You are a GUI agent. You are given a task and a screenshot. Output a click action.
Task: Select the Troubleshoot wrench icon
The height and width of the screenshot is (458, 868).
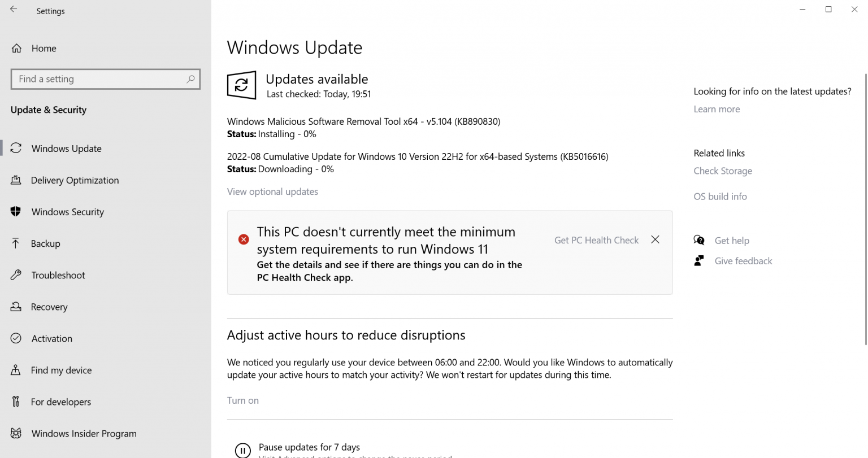click(x=17, y=275)
